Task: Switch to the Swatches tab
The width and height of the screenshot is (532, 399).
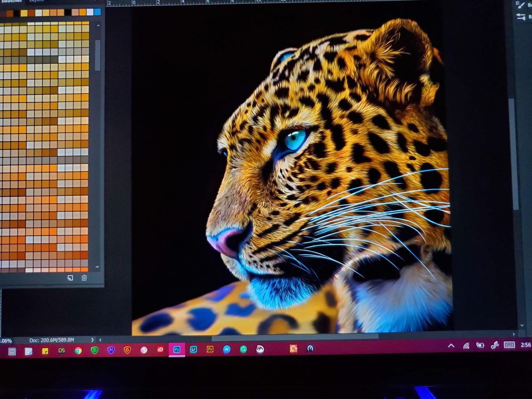Action: click(12, 1)
